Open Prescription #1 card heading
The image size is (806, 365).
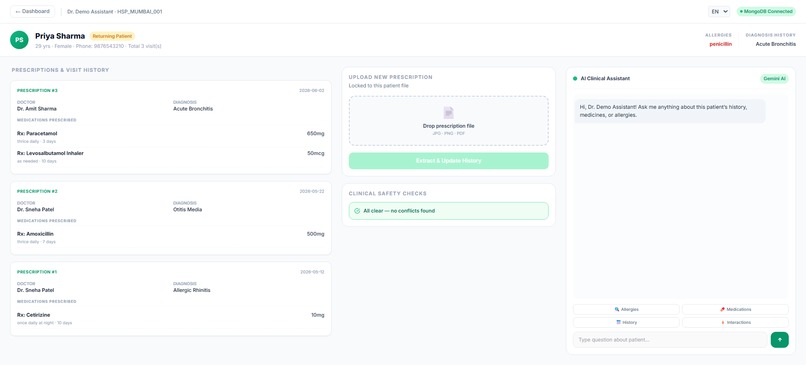pyautogui.click(x=37, y=272)
